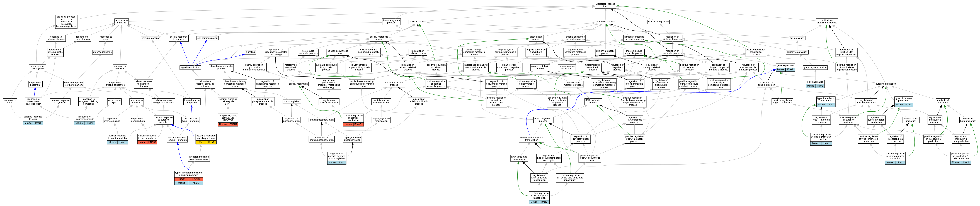The width and height of the screenshot is (980, 206).
Task: Click the 'RNA biosynthetic process' node
Action: [543, 120]
